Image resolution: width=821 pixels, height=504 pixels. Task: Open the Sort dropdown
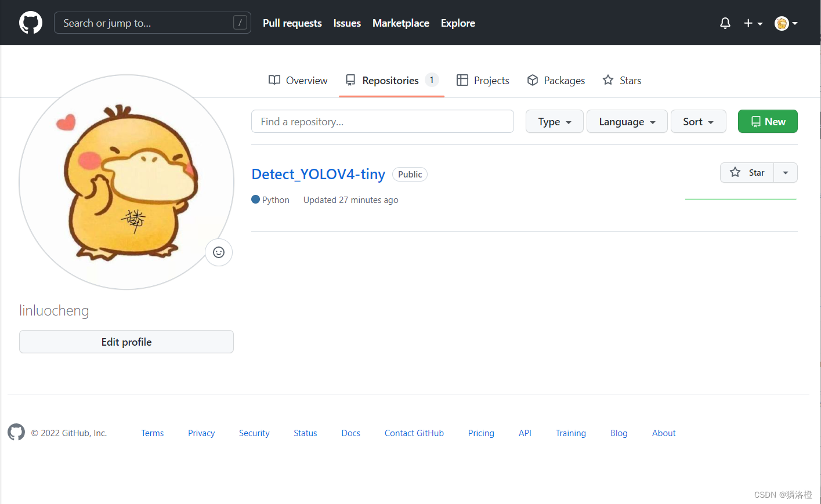[699, 121]
